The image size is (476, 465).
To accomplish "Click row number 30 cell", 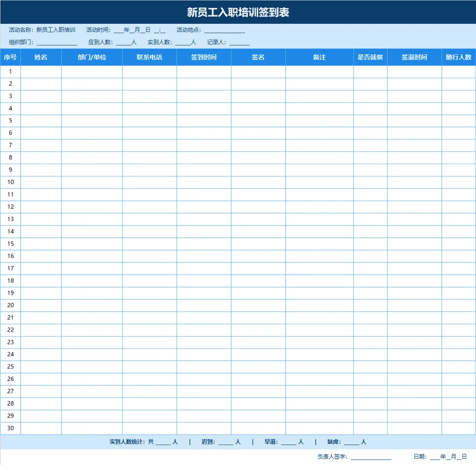I will pos(10,428).
